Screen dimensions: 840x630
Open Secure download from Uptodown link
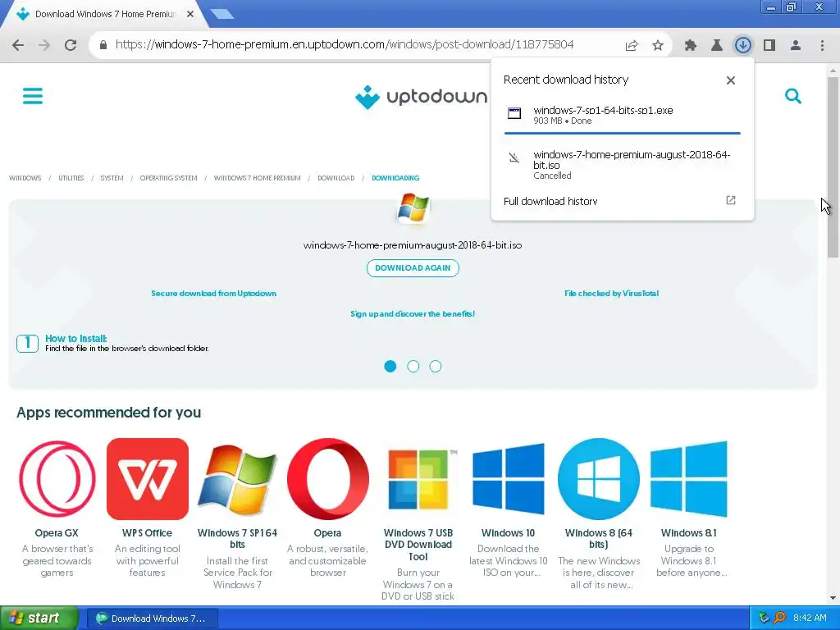coord(214,294)
